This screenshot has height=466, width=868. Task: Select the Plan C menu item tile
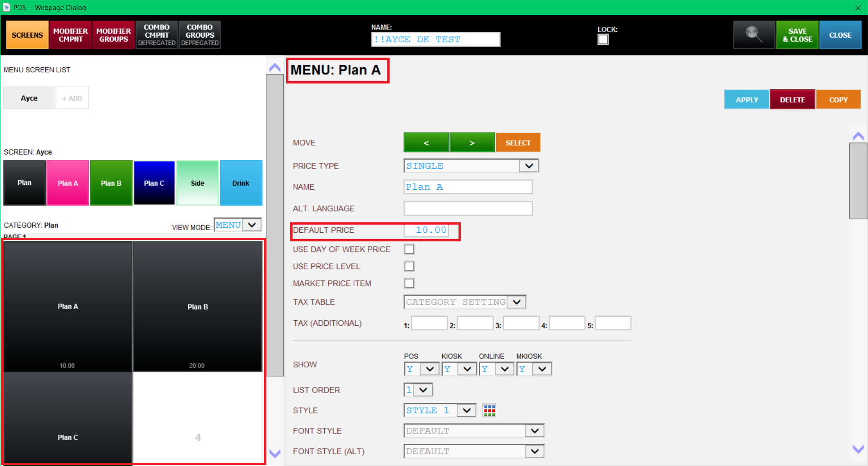(68, 418)
